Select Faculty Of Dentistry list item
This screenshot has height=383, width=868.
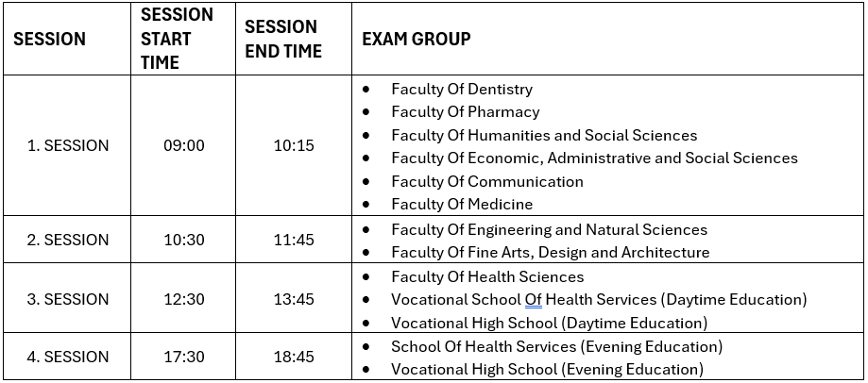(x=462, y=90)
